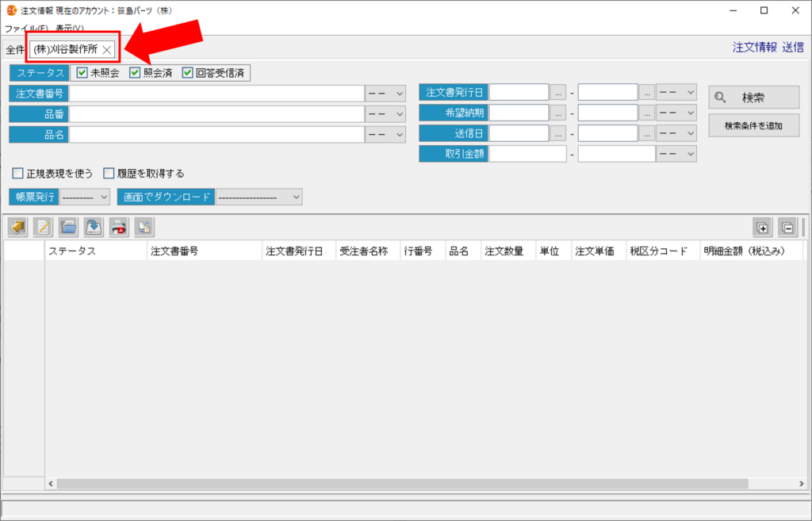
Task: Uncheck the 照会済 status checkbox
Action: click(x=135, y=73)
